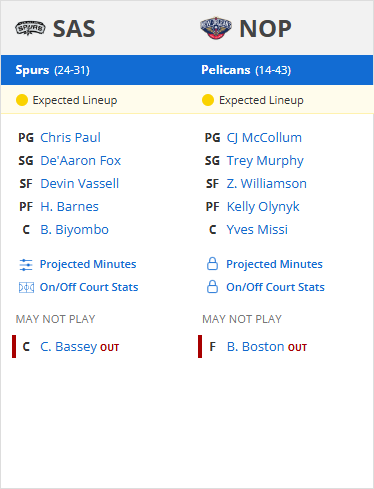Click the lock icon beside Pelicans On/Off Court Stats
The image size is (374, 489).
pyautogui.click(x=212, y=287)
